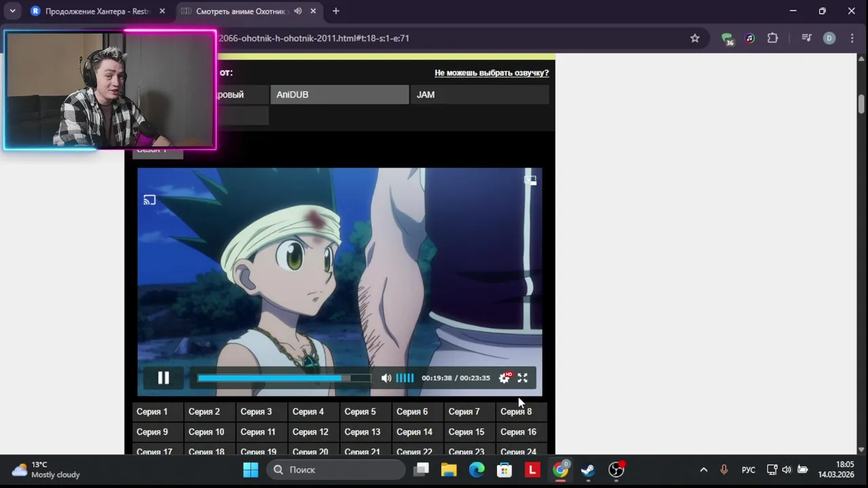Bookmark this page with star icon
Viewport: 868px width, 488px height.
point(694,38)
